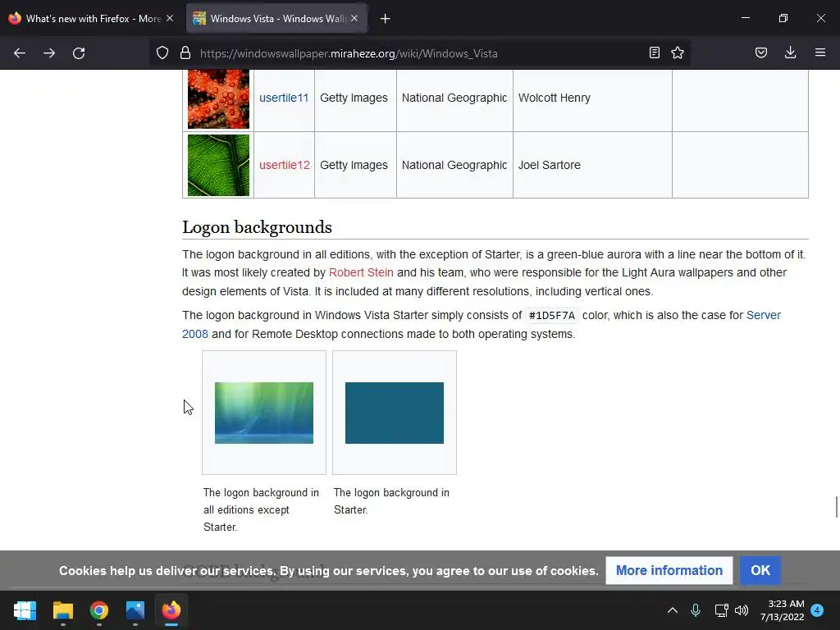Image resolution: width=840 pixels, height=630 pixels.
Task: Click Getty Images in usertile11 row
Action: tap(354, 98)
